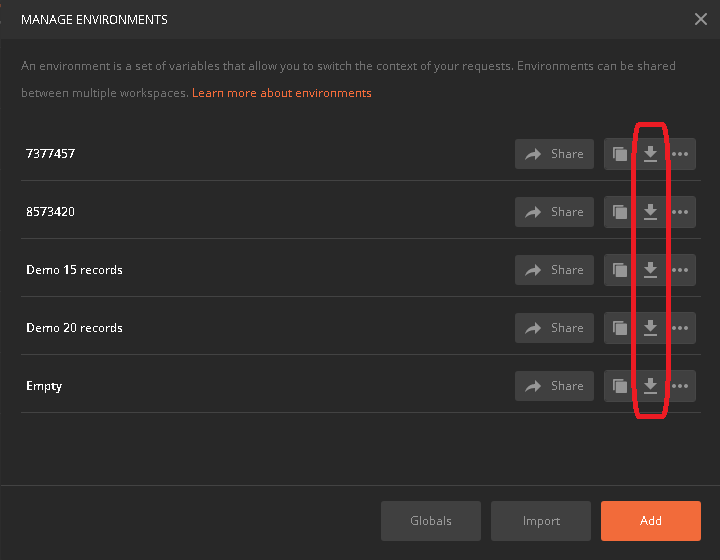Image resolution: width=720 pixels, height=560 pixels.
Task: Open more options for 8573420
Action: pos(680,212)
